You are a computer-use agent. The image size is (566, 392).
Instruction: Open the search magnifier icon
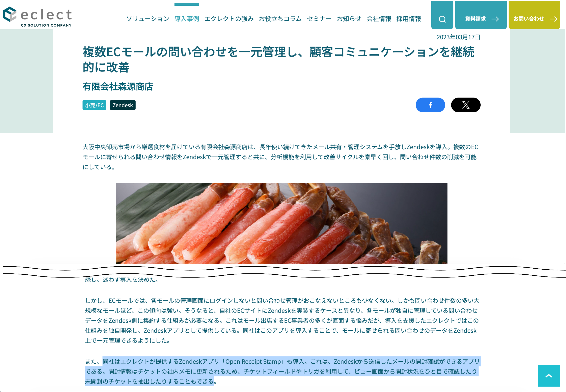point(442,19)
